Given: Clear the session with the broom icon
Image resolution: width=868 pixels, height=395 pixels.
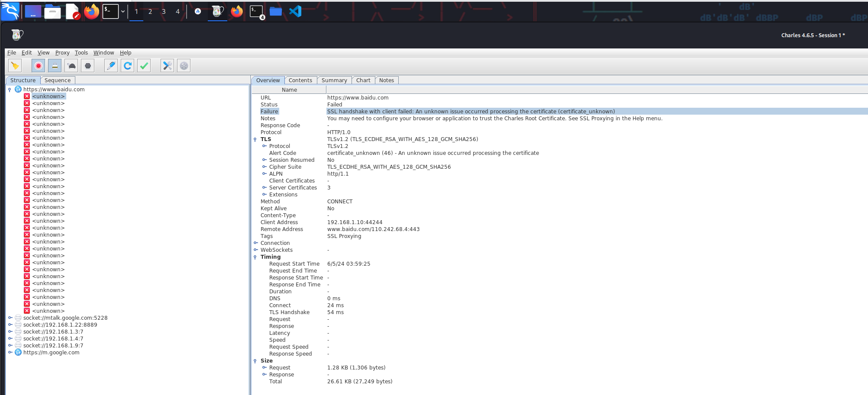Looking at the screenshot, I should click(x=15, y=66).
